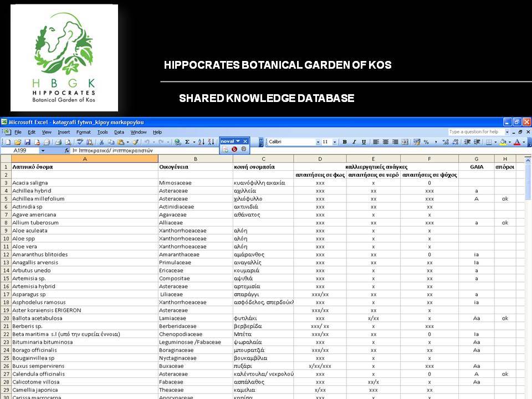Select column A header
532x399 pixels.
85,158
